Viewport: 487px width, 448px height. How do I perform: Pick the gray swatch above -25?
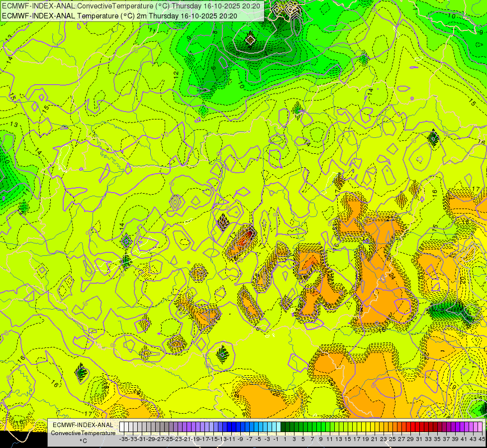tap(167, 427)
